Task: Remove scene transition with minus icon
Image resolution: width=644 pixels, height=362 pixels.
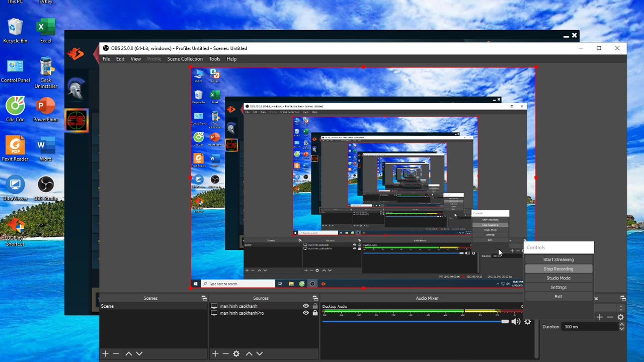Action: click(610, 317)
